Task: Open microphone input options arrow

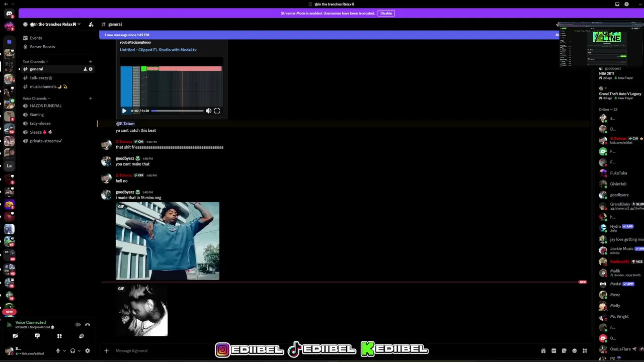Action: click(x=64, y=351)
